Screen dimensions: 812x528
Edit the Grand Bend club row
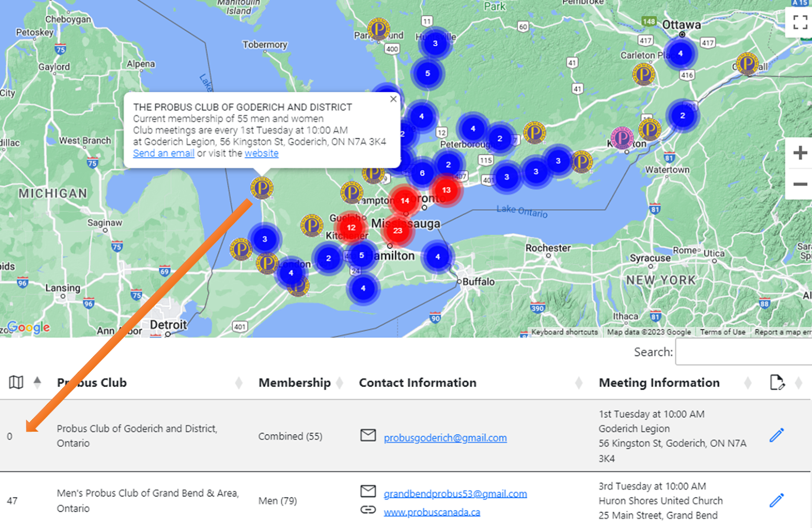point(776,501)
